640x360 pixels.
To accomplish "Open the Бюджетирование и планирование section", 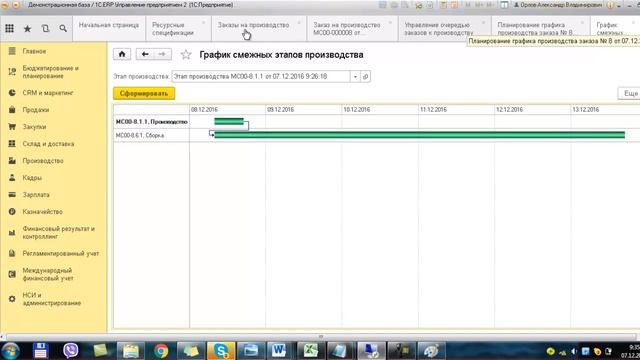I will coord(51,72).
